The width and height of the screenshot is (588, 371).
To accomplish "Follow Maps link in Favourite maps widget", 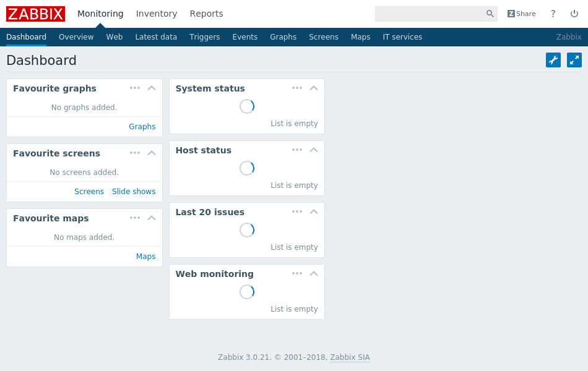I will click(146, 257).
